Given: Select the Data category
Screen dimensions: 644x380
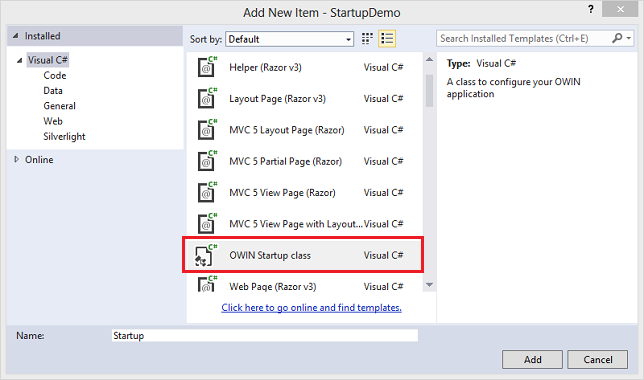Looking at the screenshot, I should (53, 91).
